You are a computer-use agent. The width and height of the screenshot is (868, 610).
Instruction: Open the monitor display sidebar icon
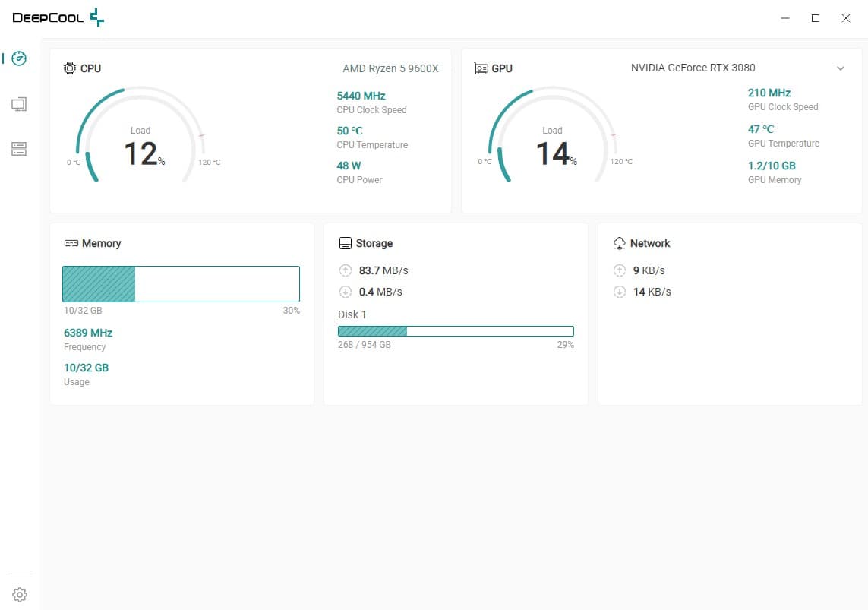pos(20,104)
